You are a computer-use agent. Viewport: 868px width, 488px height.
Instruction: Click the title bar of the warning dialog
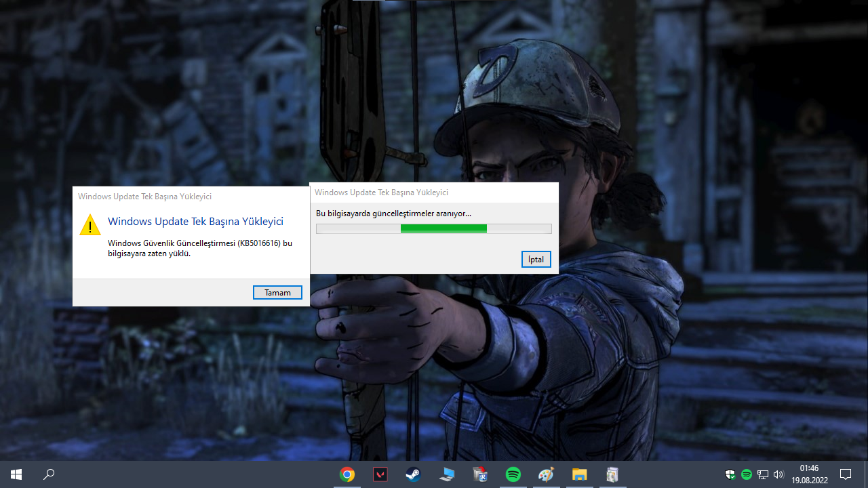tap(191, 197)
